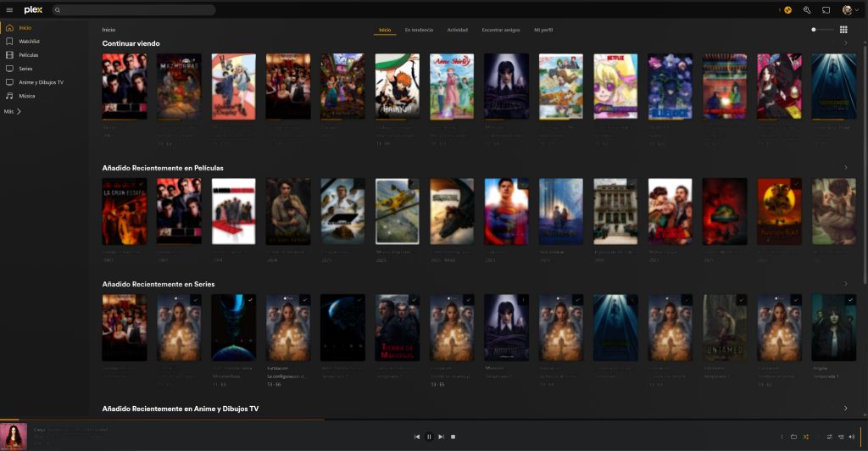Toggle watched mark on La Gran Estafa poster

click(142, 184)
